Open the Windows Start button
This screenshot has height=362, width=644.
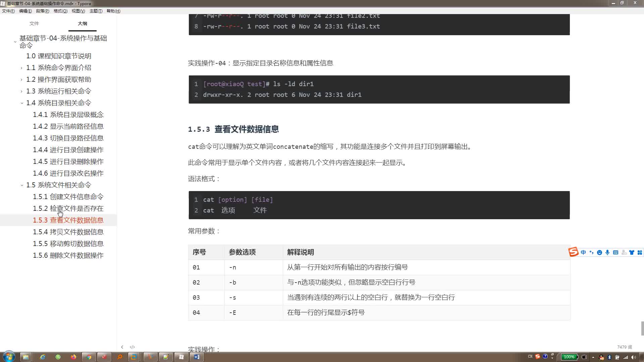pos(8,357)
